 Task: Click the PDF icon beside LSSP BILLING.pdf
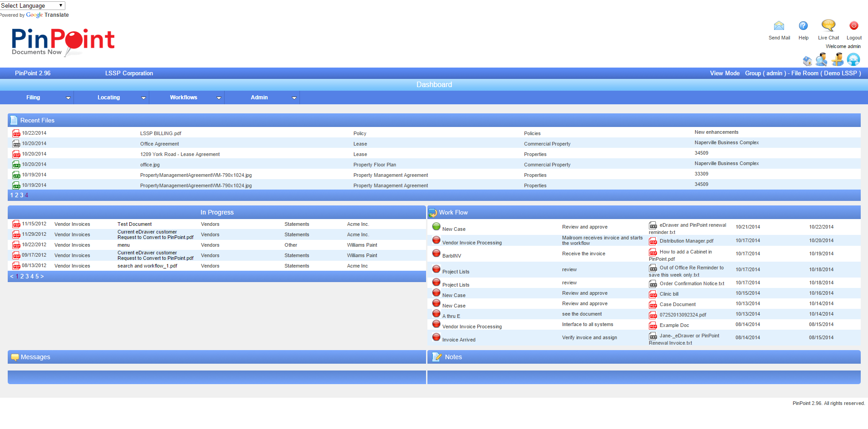click(x=16, y=133)
